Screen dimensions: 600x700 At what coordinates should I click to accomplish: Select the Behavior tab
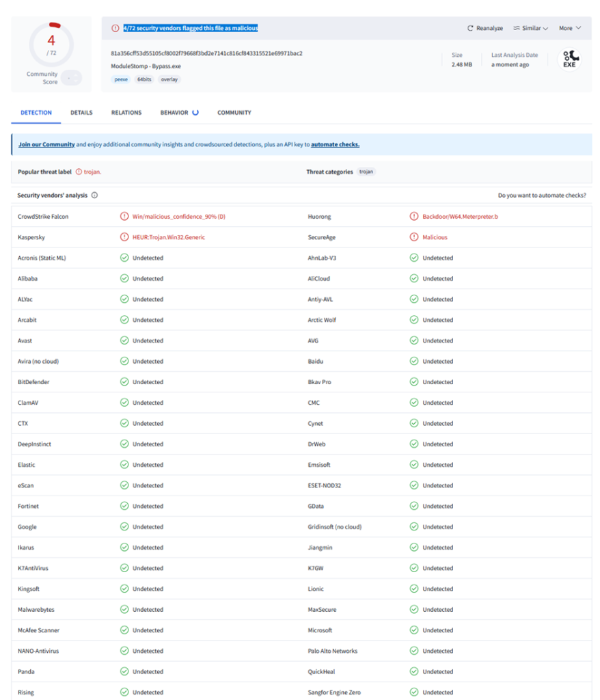[x=179, y=113]
